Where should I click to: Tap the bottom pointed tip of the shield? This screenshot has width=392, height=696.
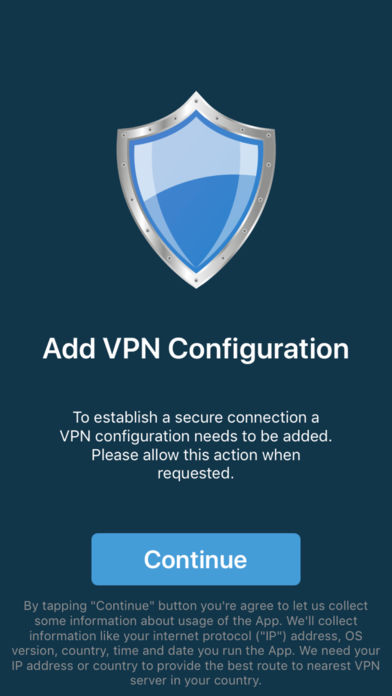[x=196, y=283]
